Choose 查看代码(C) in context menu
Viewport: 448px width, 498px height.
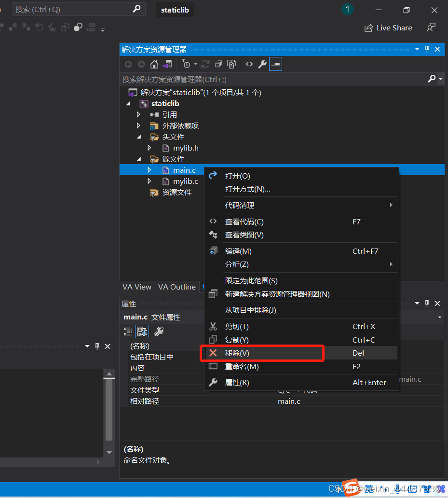301,221
